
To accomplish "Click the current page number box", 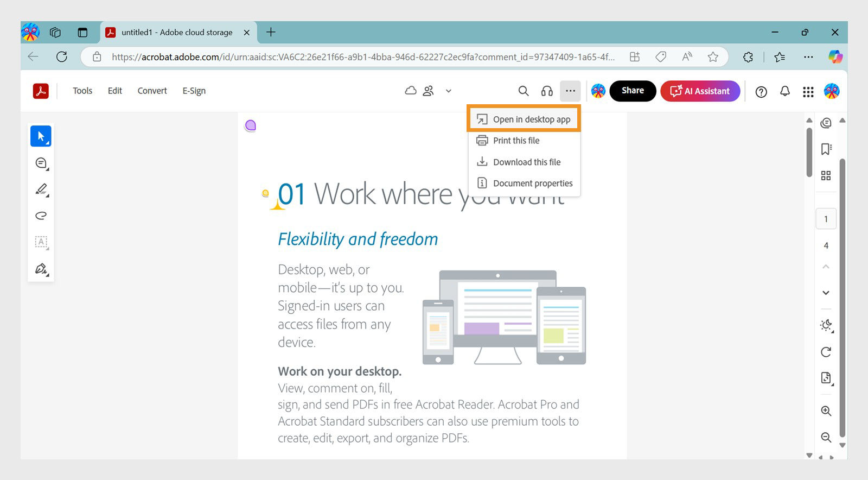I will point(826,219).
